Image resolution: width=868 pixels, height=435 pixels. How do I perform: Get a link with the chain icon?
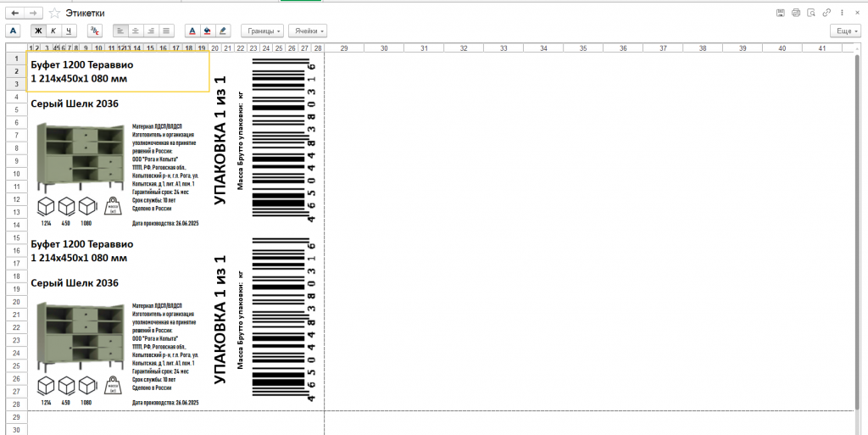coord(827,13)
